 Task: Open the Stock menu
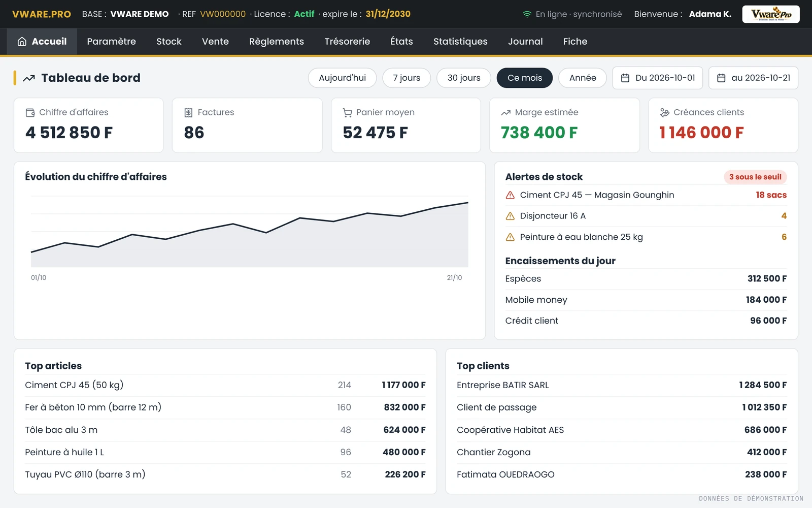pos(169,42)
